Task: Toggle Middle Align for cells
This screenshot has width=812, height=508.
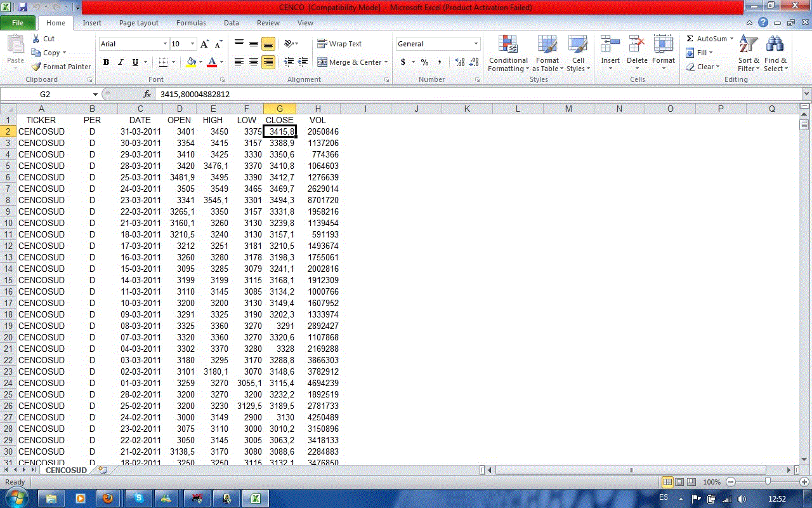Action: coord(254,44)
